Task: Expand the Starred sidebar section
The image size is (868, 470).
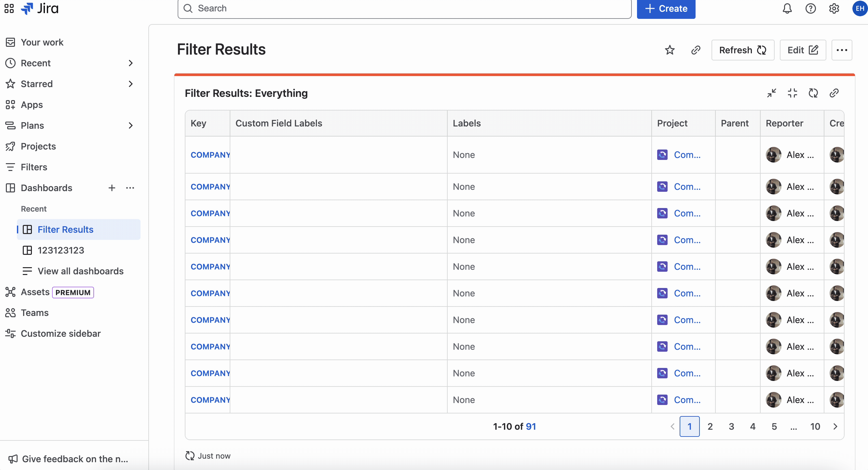Action: pos(131,84)
